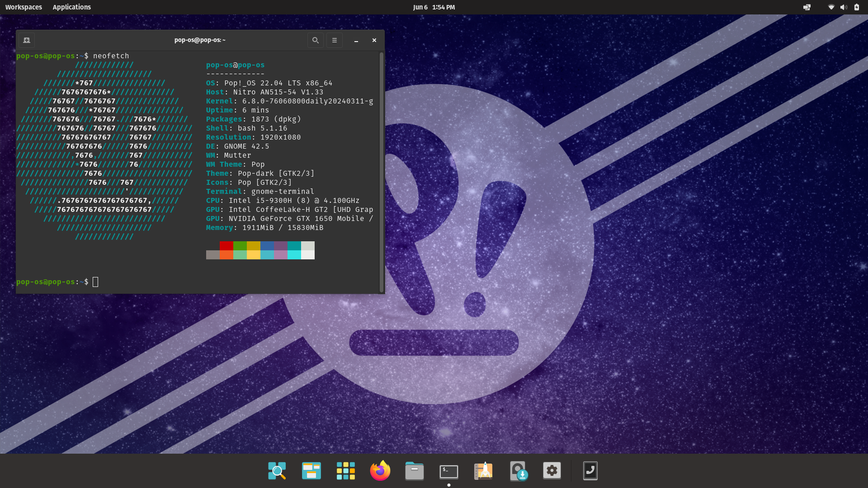Open the applications grid icon in dock
Viewport: 868px width, 488px height.
[346, 471]
